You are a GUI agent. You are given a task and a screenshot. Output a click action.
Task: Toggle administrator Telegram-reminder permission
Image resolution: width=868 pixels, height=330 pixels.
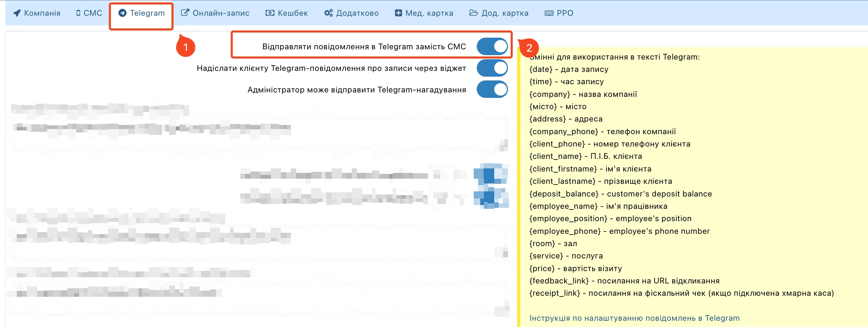pos(492,89)
